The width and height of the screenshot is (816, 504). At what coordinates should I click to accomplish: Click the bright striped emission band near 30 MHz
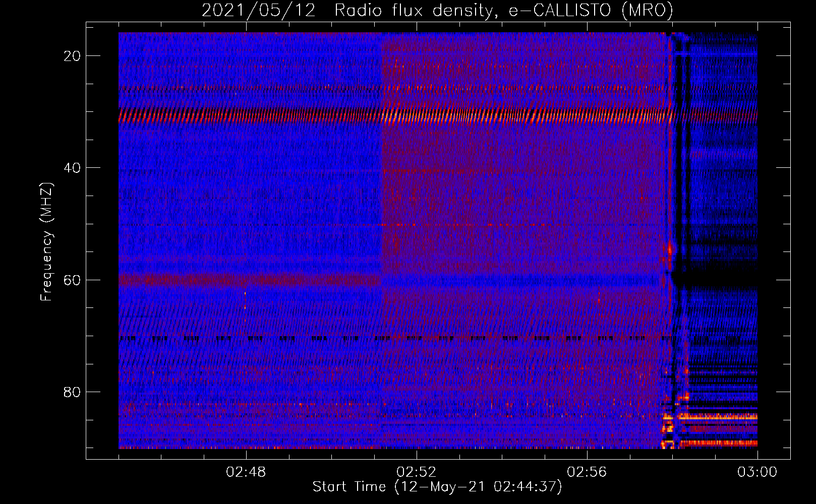[x=438, y=116]
